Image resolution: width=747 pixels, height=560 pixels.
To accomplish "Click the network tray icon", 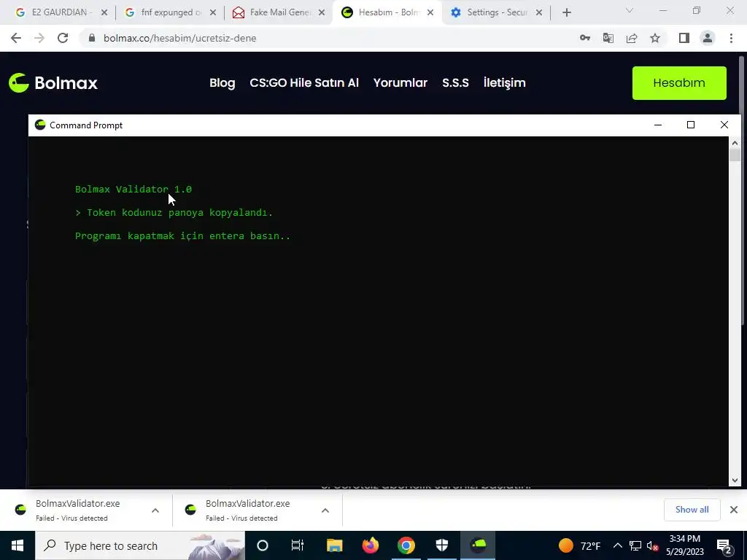I will [x=635, y=545].
